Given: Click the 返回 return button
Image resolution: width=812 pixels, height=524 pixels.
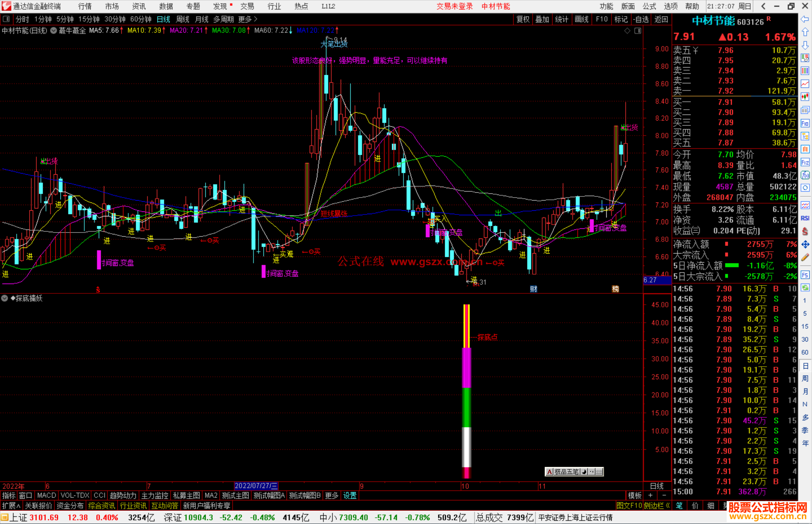Looking at the screenshot, I should 661,19.
